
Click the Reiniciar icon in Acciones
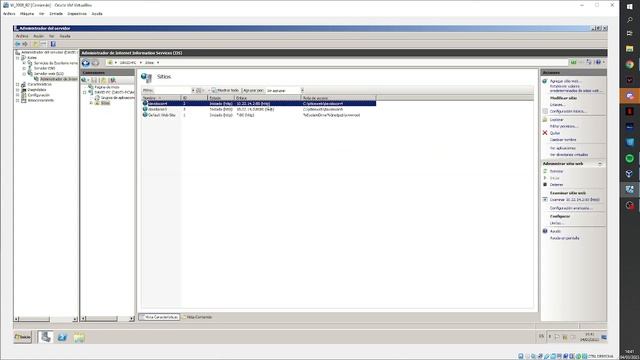[x=545, y=171]
